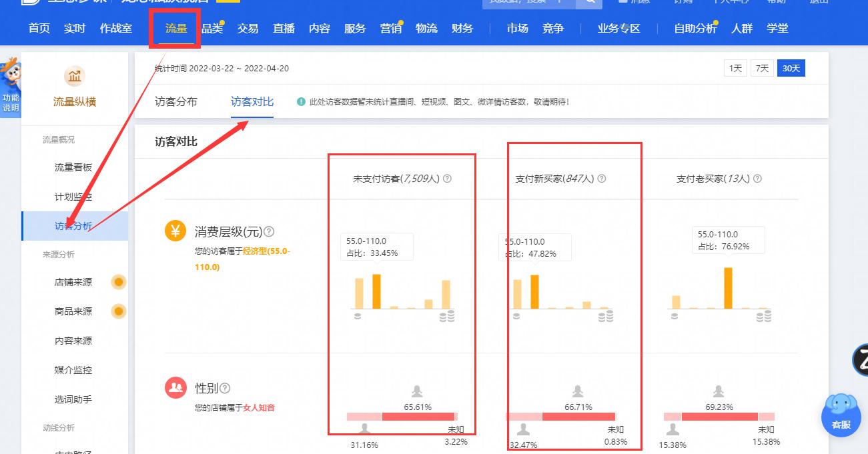Open 市场 in the top navigation
Image resolution: width=868 pixels, height=454 pixels.
coord(516,29)
